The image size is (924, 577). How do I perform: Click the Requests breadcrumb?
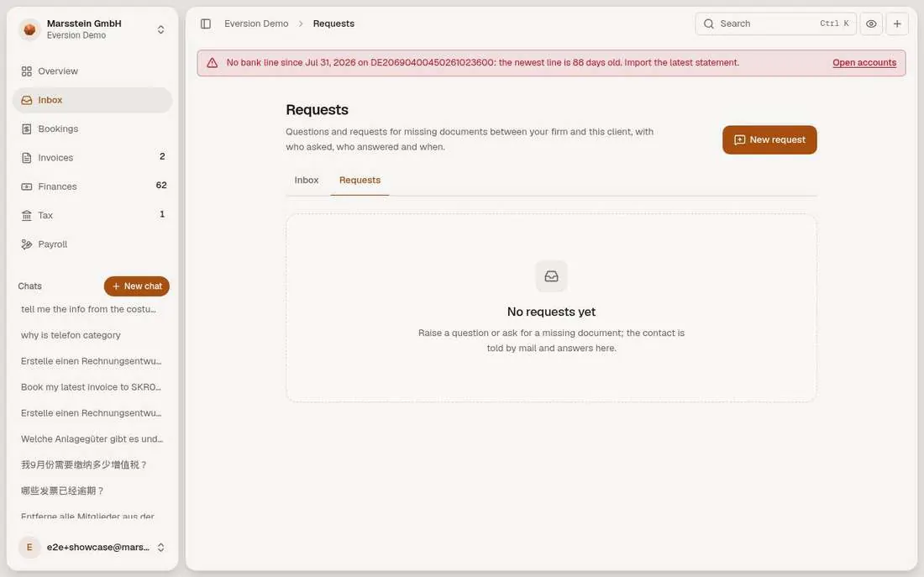333,24
